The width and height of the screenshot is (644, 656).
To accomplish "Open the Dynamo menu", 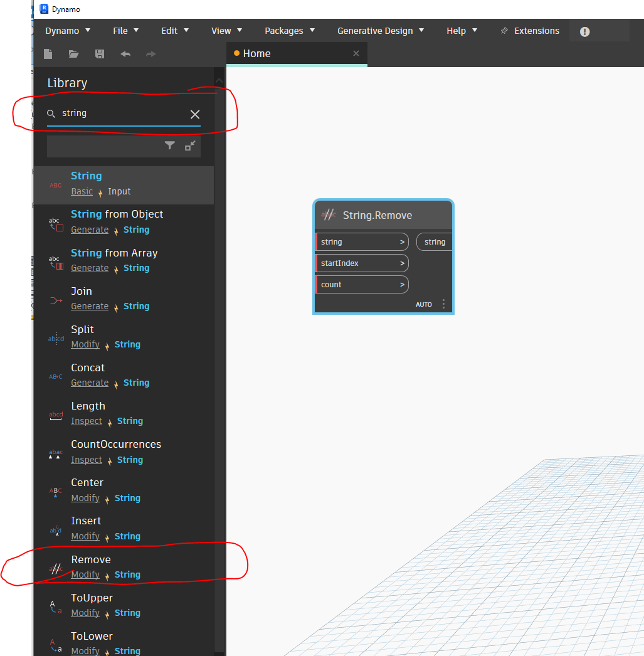I will (68, 31).
